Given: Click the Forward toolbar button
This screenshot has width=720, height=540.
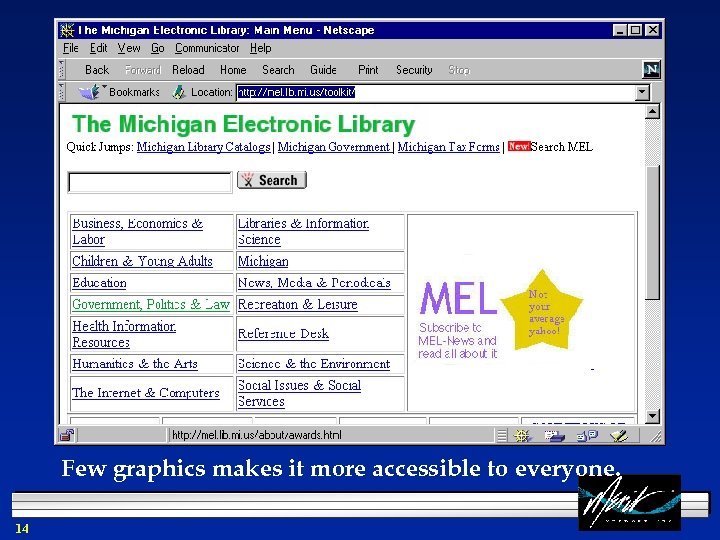Looking at the screenshot, I should pos(143,70).
